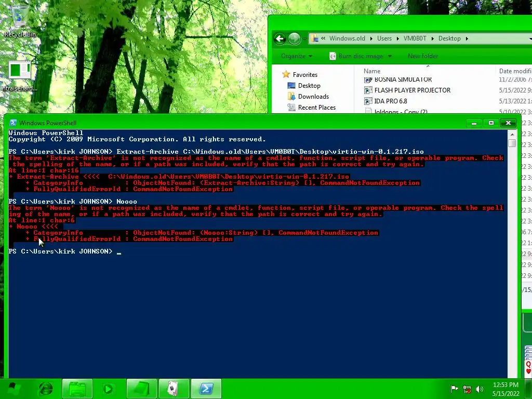Open the Recycle Bin desktop icon
This screenshot has width=532, height=399.
tap(20, 20)
